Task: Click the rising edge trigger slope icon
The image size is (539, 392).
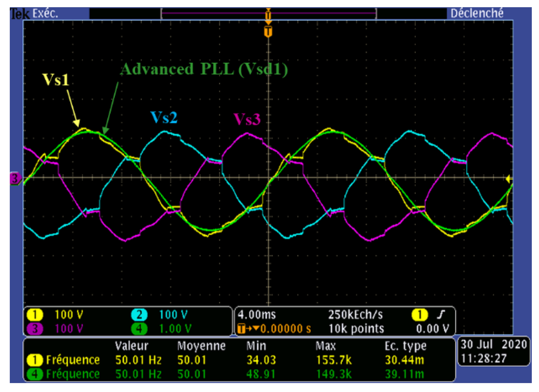Action: click(441, 315)
